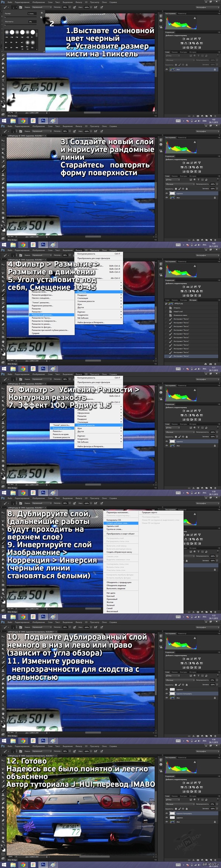Select the Brush tool in step 3 toolbar
Screen dimensions: 221x868
(x=3, y=170)
